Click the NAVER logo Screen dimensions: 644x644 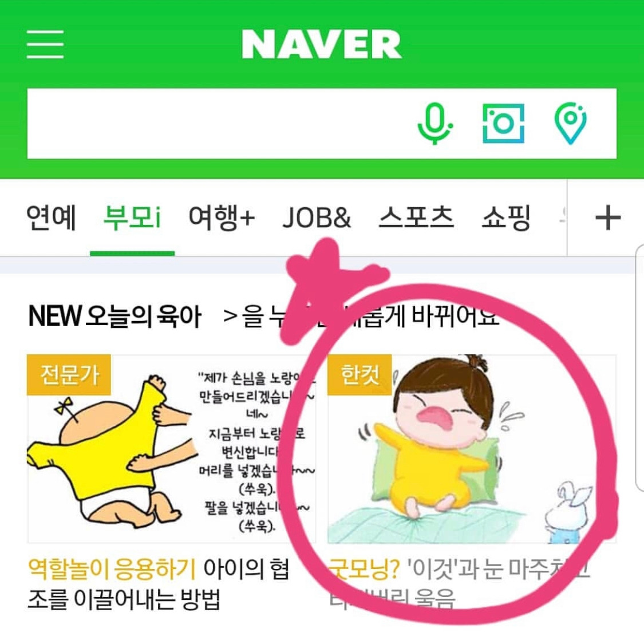click(x=322, y=44)
